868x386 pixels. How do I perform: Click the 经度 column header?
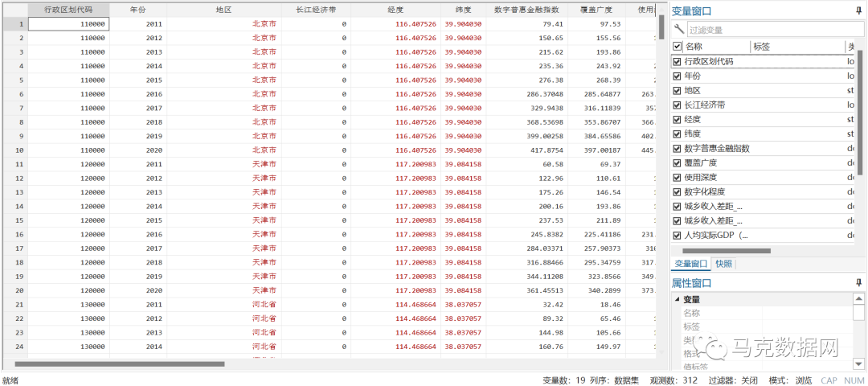(395, 10)
